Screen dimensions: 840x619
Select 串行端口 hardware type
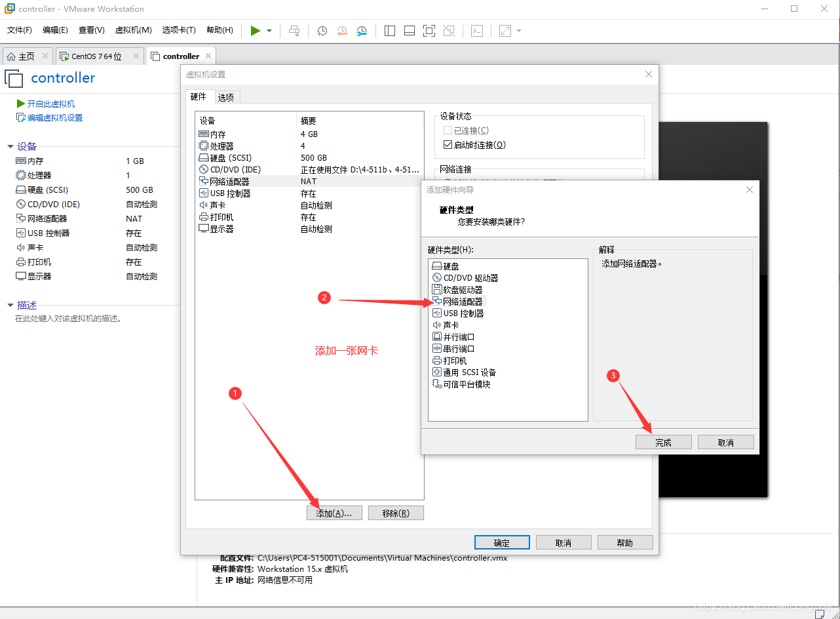click(x=453, y=349)
